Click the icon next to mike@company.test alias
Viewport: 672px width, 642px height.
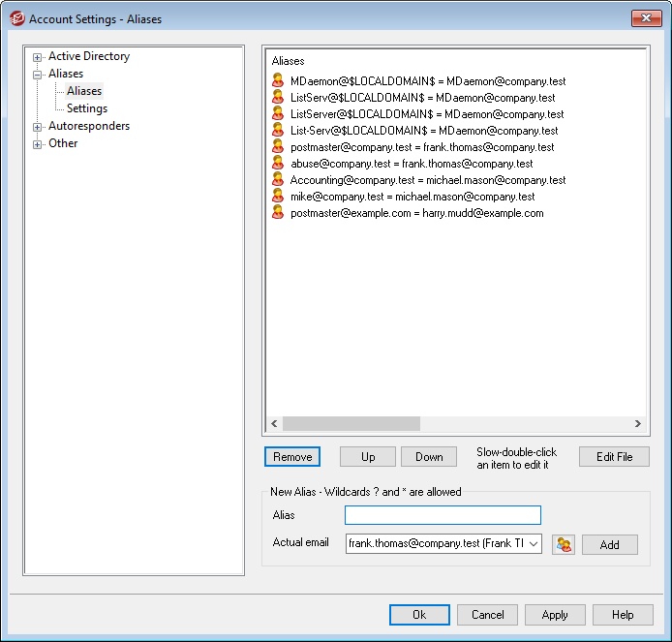[x=278, y=197]
